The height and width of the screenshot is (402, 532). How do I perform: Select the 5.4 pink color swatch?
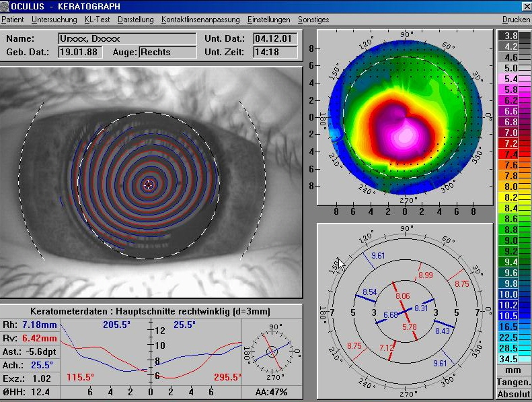pos(513,79)
